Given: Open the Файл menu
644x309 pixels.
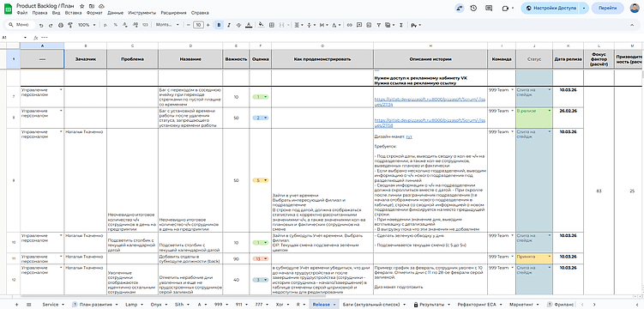Looking at the screenshot, I should 21,13.
